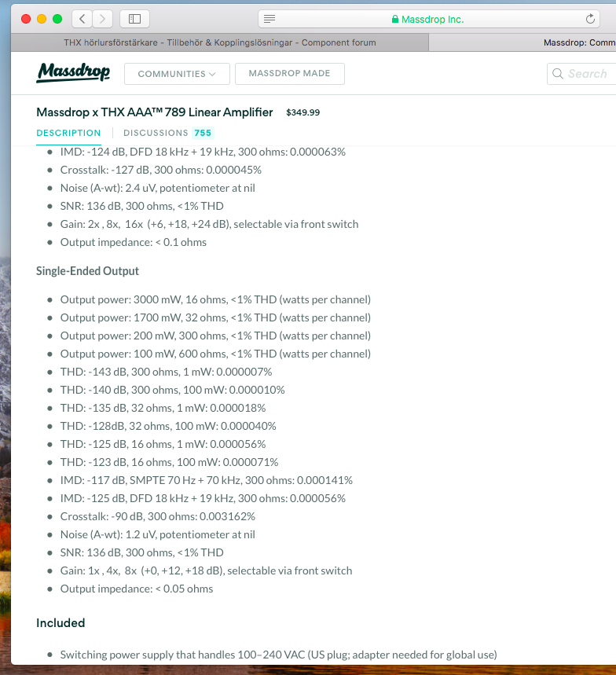The image size is (616, 675).
Task: Click the IMD -117 dB SMPTE line
Action: tap(207, 480)
